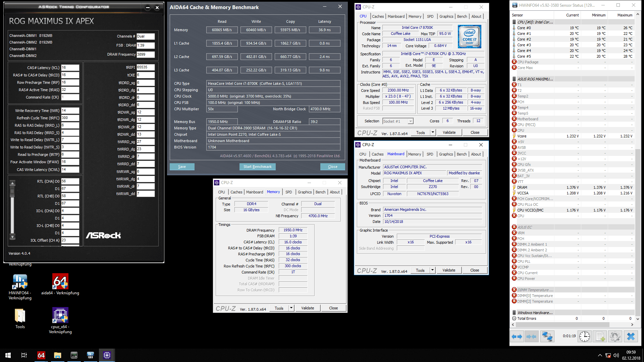Viewport: 644px width, 362px height.
Task: Open the aida64 desktop shortcut
Action: tap(60, 284)
